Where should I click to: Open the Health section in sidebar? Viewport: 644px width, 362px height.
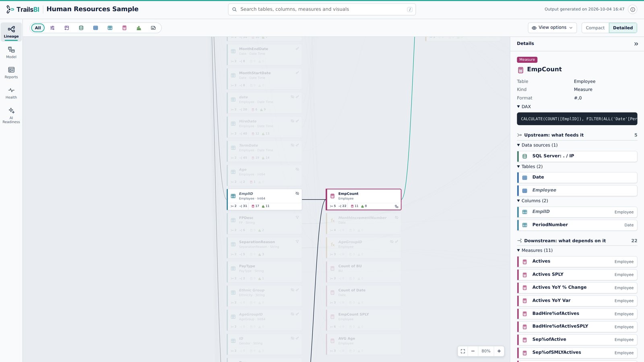(11, 93)
